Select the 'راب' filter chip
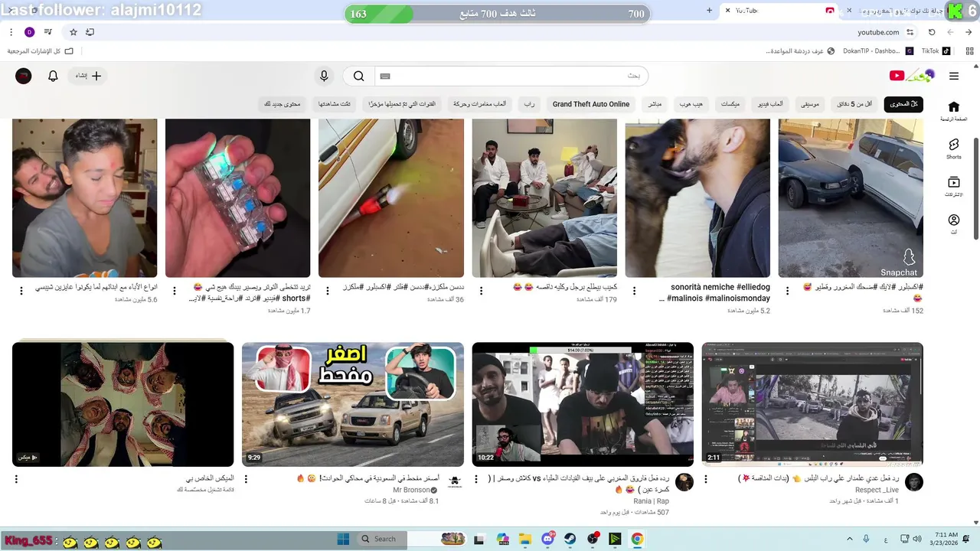Image resolution: width=980 pixels, height=551 pixels. [x=529, y=104]
